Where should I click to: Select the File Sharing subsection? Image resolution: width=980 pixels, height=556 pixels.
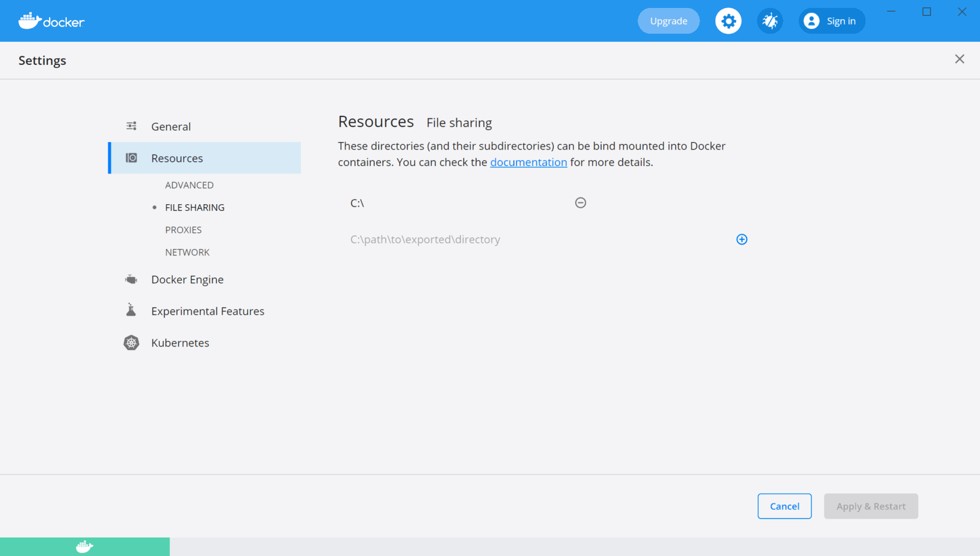click(x=195, y=208)
